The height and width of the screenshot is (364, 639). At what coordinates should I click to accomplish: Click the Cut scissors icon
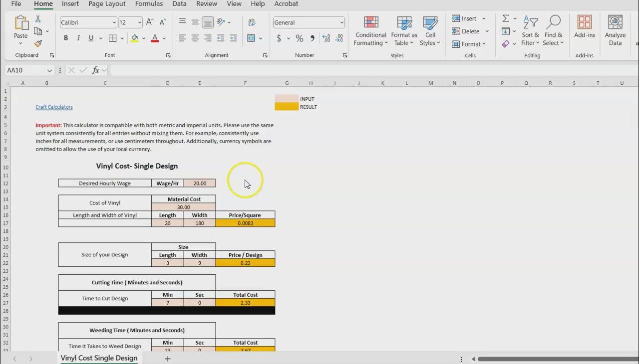coord(38,19)
